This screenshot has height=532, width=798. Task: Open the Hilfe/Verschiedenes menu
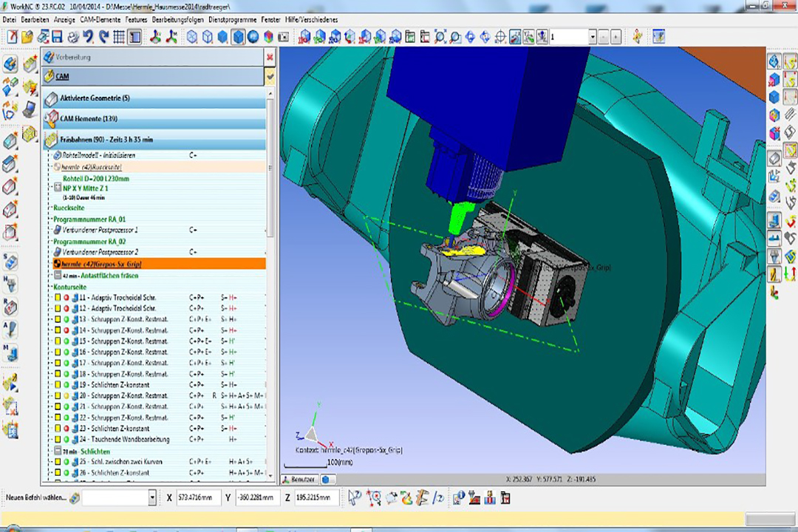[x=312, y=20]
